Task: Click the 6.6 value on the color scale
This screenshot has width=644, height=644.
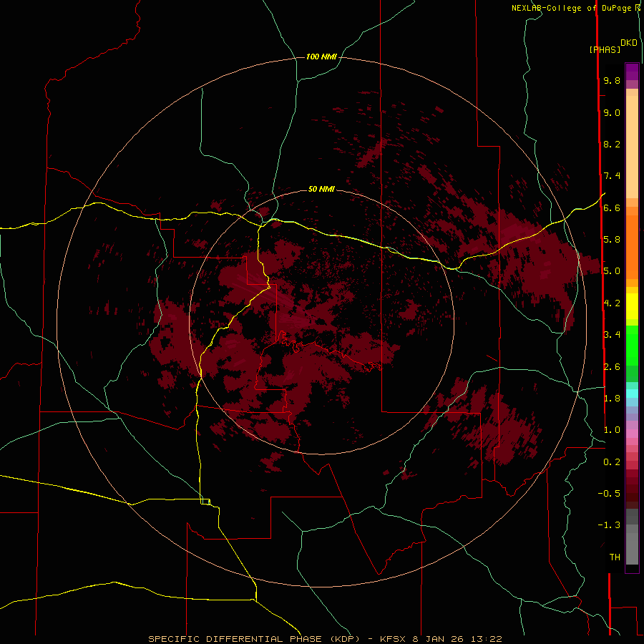Action: click(612, 208)
